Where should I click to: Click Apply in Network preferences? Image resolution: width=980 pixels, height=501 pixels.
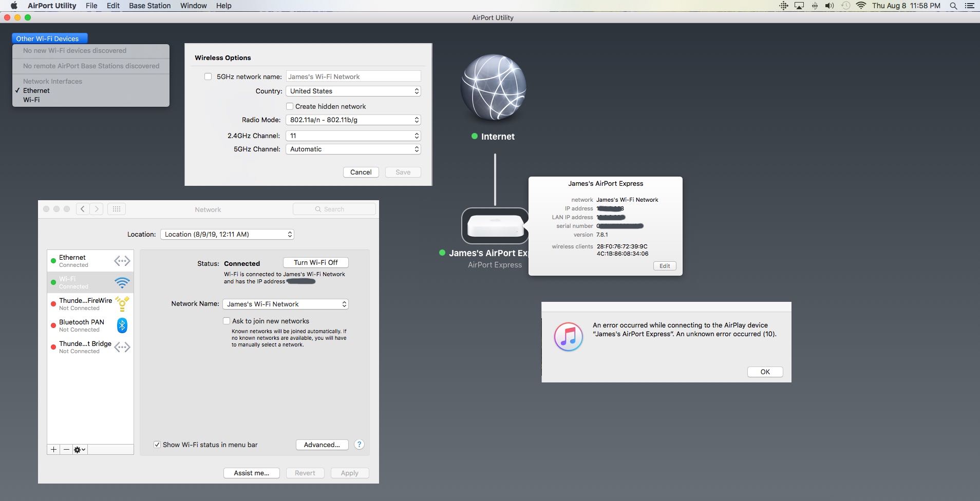pyautogui.click(x=350, y=473)
